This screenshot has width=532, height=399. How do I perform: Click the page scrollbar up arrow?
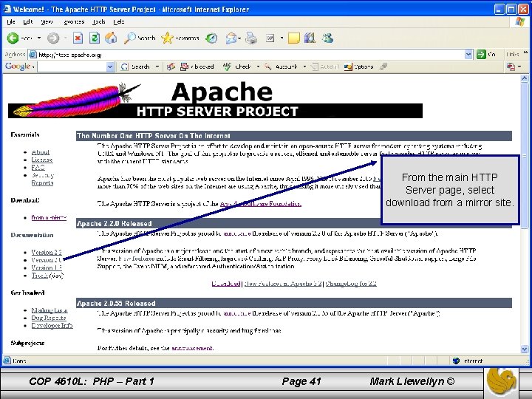pyautogui.click(x=524, y=78)
